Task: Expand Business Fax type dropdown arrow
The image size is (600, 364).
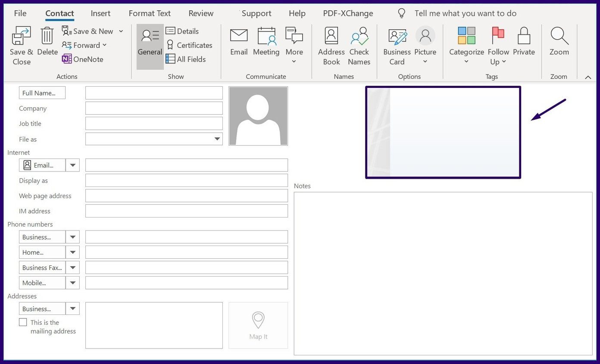Action: (72, 268)
